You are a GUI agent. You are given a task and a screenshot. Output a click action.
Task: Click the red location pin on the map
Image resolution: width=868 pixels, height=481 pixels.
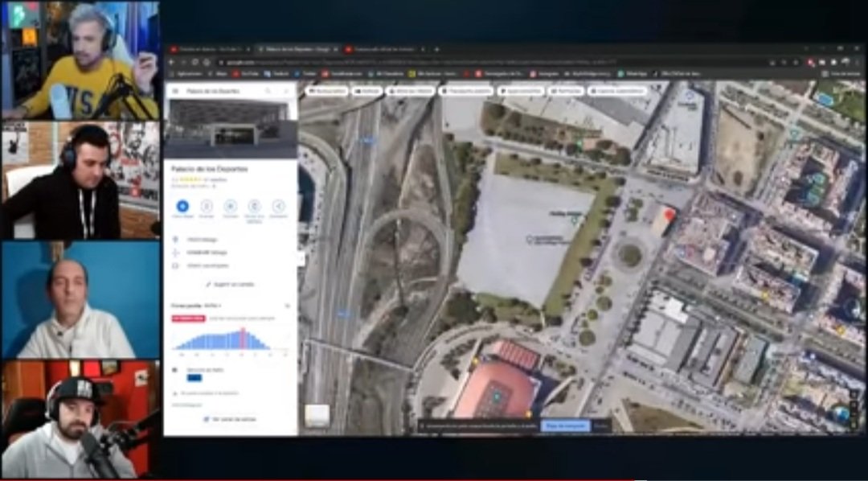[669, 215]
